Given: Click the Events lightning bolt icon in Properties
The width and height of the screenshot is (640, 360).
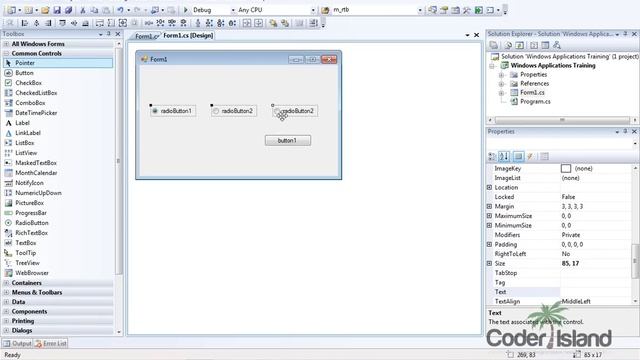Looking at the screenshot, I should (x=530, y=156).
